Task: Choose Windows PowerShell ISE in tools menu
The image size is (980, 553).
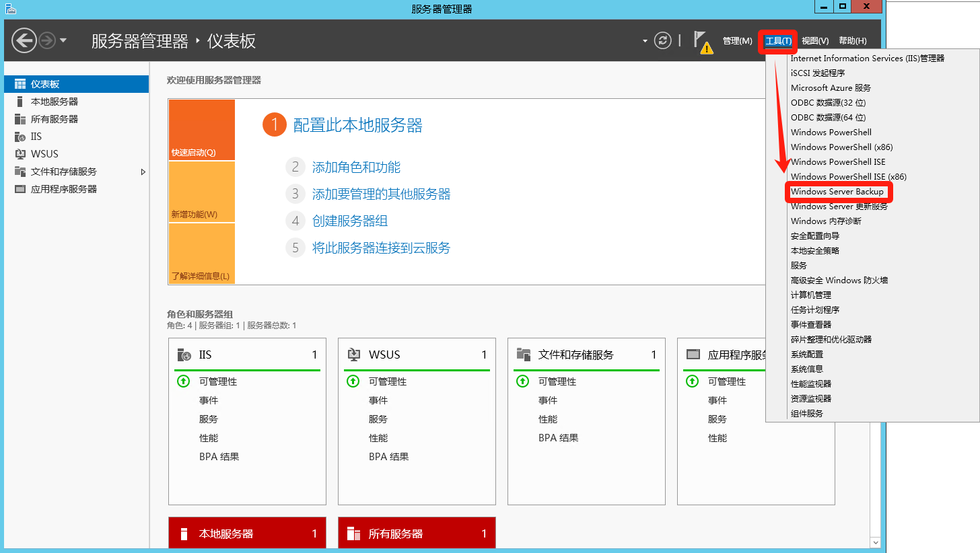Action: (x=837, y=162)
